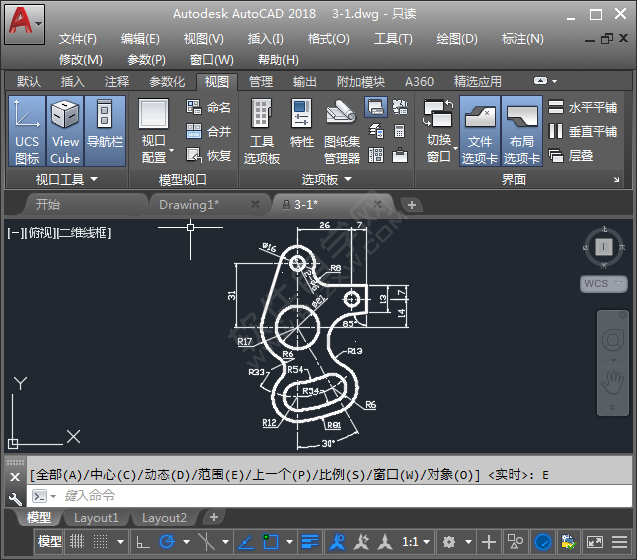Click 水平平铺 tile horizontally

(583, 107)
